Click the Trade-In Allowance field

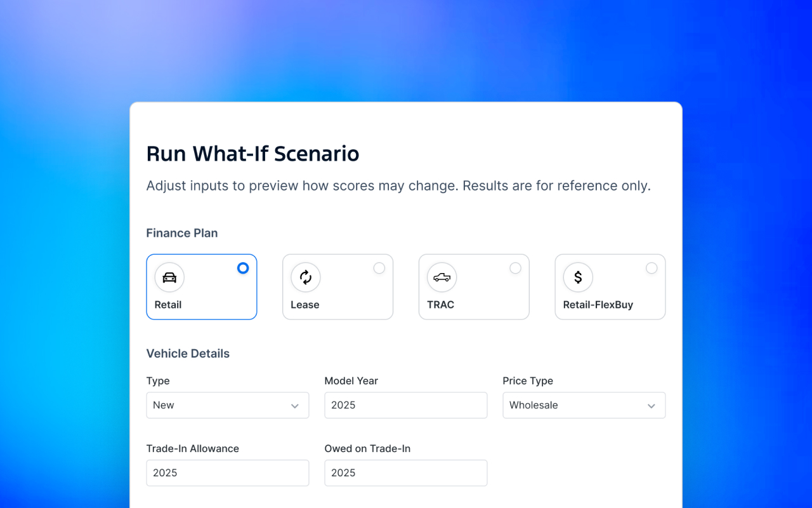pos(228,473)
